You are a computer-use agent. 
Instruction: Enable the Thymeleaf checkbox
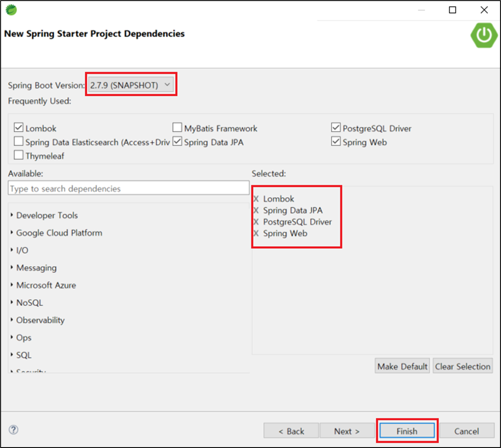pos(19,155)
